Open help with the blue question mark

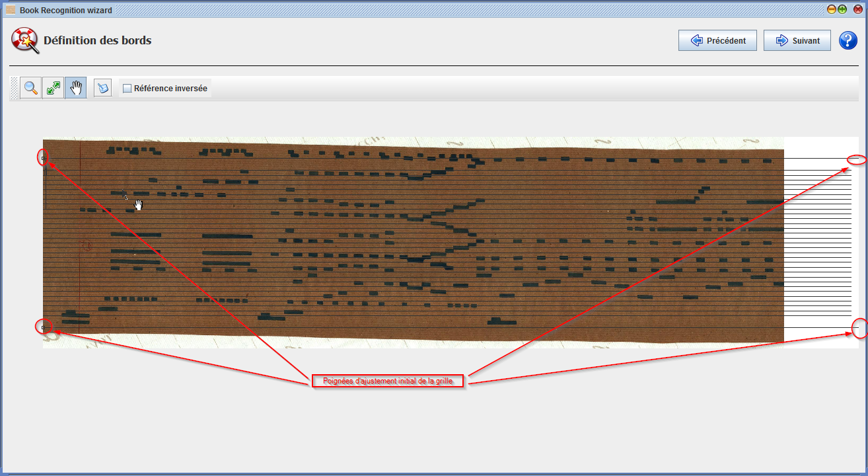tap(848, 40)
